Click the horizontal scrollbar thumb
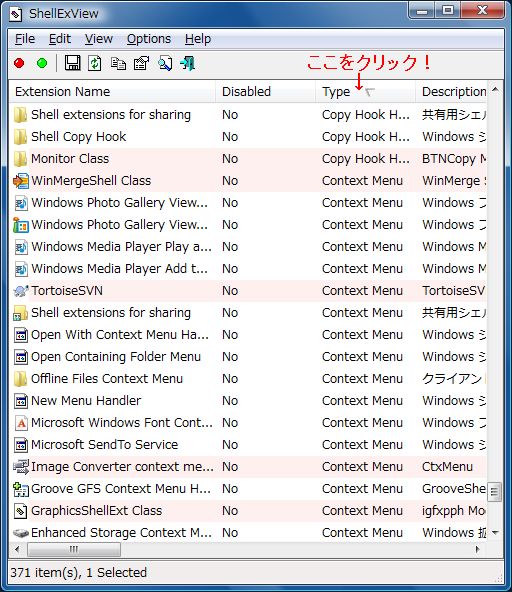 point(74,549)
